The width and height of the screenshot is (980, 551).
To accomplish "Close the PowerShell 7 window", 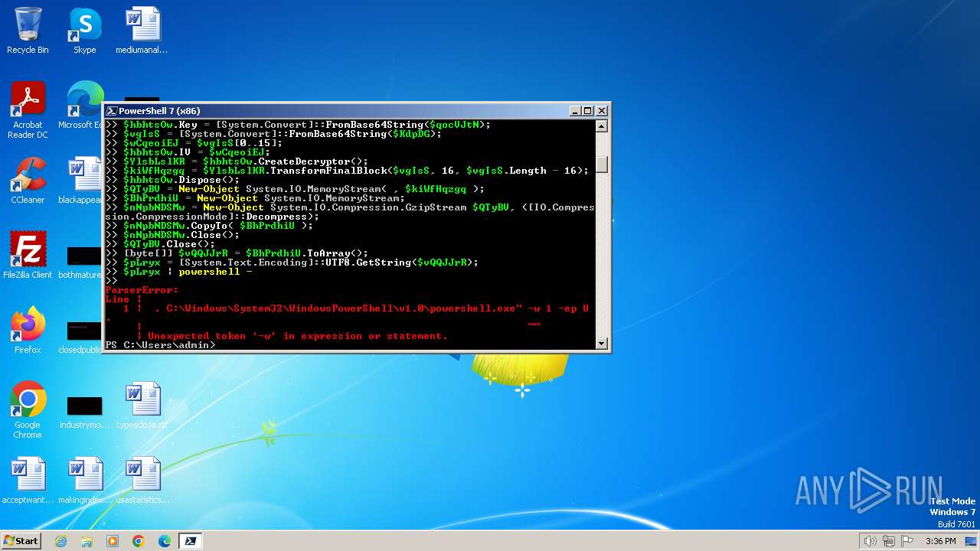I will coord(601,111).
